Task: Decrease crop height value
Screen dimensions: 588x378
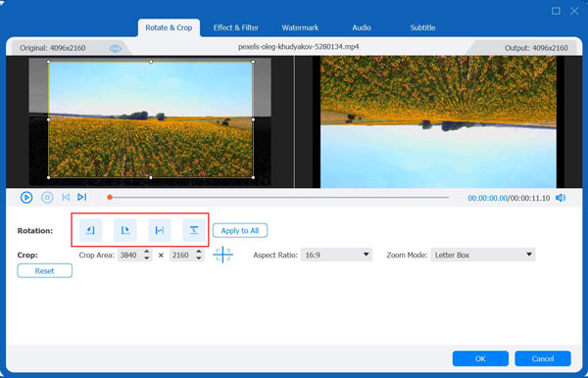Action: pos(199,259)
